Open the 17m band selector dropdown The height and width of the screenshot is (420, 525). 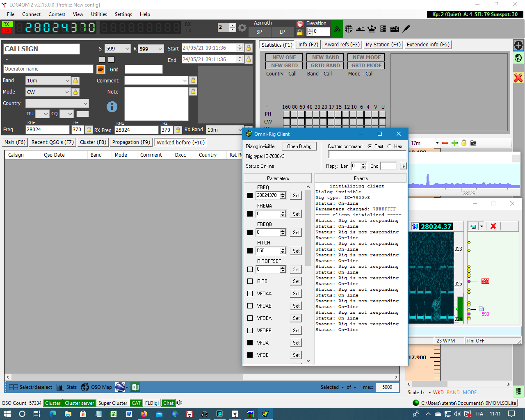(x=437, y=143)
